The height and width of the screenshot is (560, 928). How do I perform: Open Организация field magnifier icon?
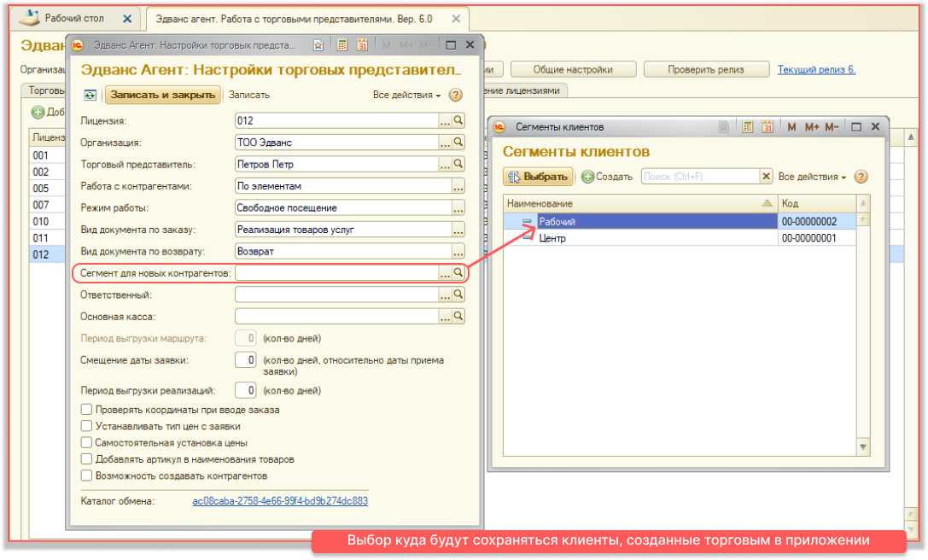pyautogui.click(x=458, y=142)
